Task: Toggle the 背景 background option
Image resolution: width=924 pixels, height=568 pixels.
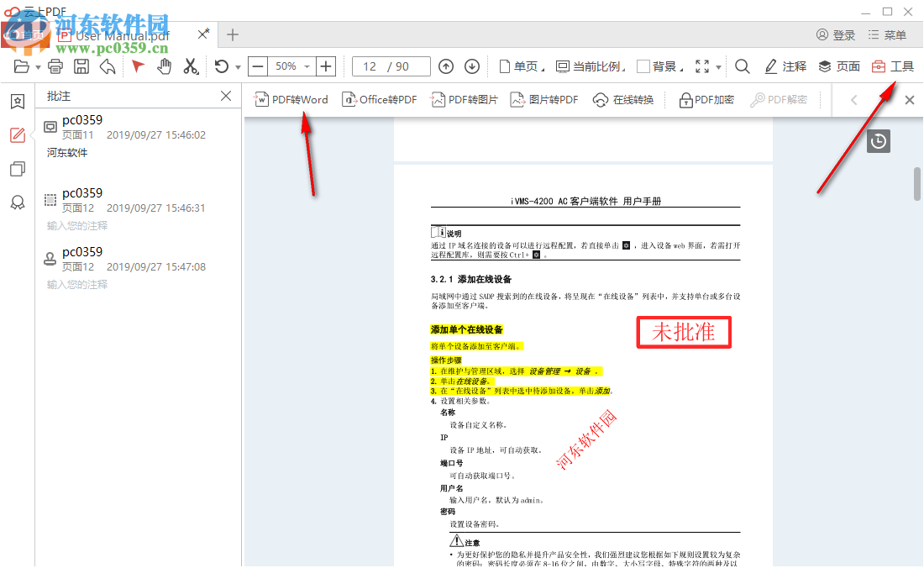Action: (x=662, y=66)
